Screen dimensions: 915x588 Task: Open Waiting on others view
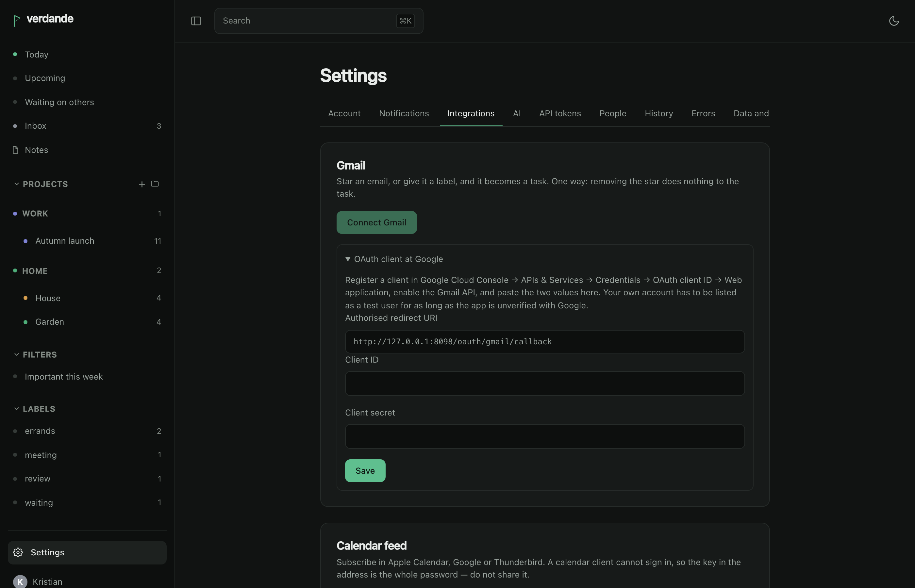tap(87, 102)
